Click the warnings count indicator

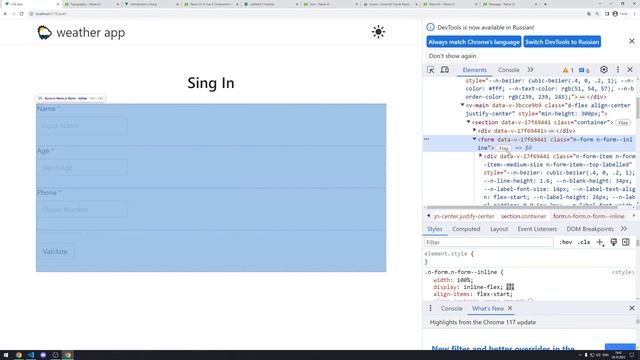tap(568, 70)
